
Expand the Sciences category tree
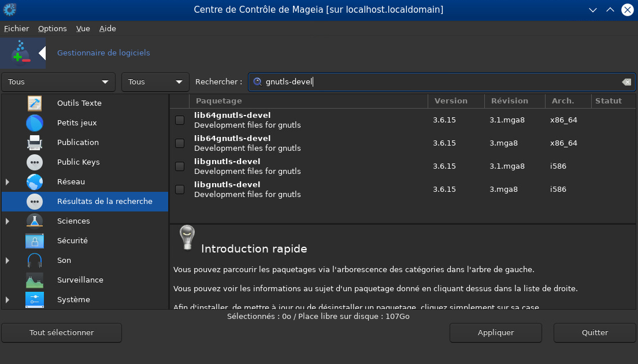[x=8, y=221]
